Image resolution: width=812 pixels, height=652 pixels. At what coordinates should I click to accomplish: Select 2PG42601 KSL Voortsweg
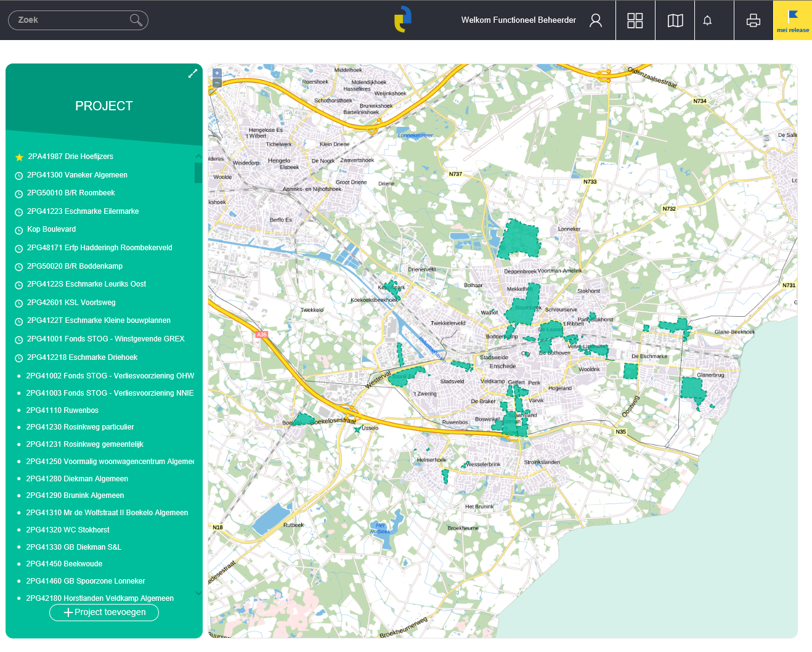71,303
